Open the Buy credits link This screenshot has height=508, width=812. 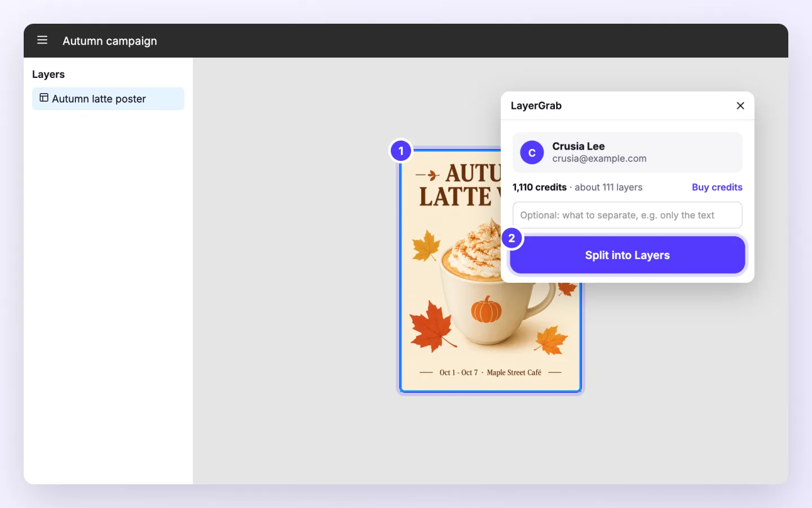click(x=717, y=187)
